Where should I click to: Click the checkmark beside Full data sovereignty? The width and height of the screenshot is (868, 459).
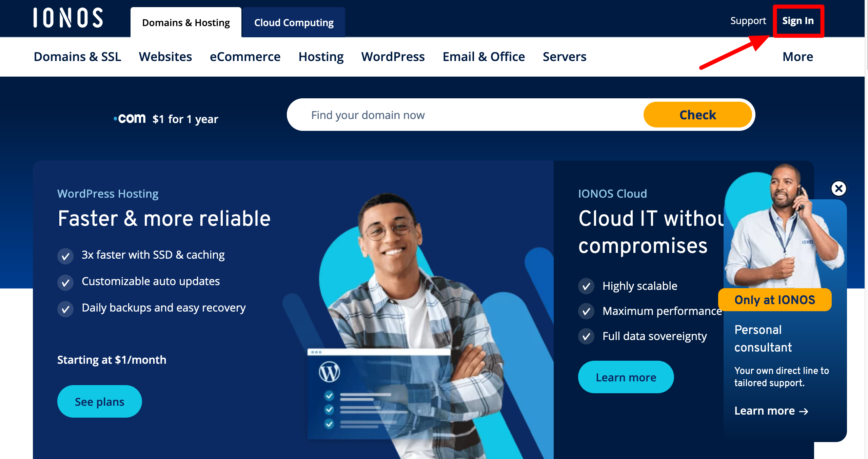[586, 336]
